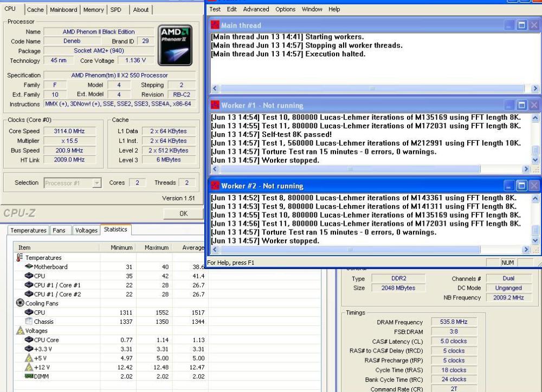Minimize the Worker #2 window
Screen dimensions: 542x392
pyautogui.click(x=509, y=186)
